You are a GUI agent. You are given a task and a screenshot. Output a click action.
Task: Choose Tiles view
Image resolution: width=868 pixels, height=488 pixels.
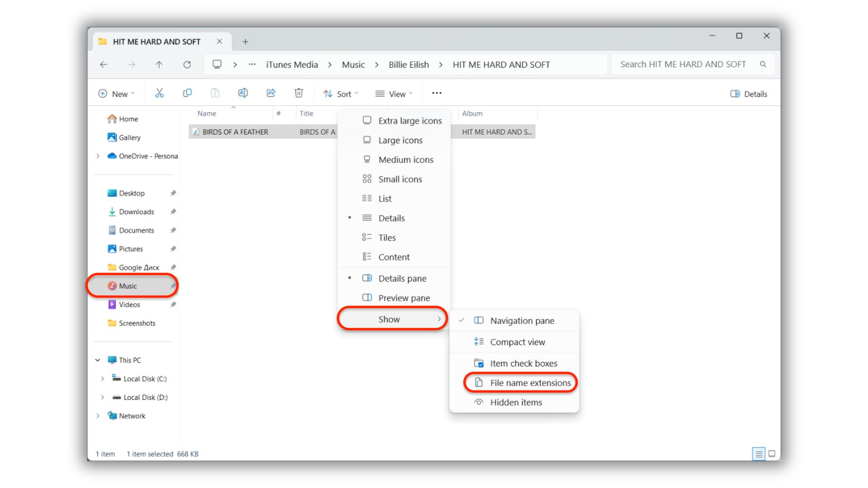tap(394, 237)
